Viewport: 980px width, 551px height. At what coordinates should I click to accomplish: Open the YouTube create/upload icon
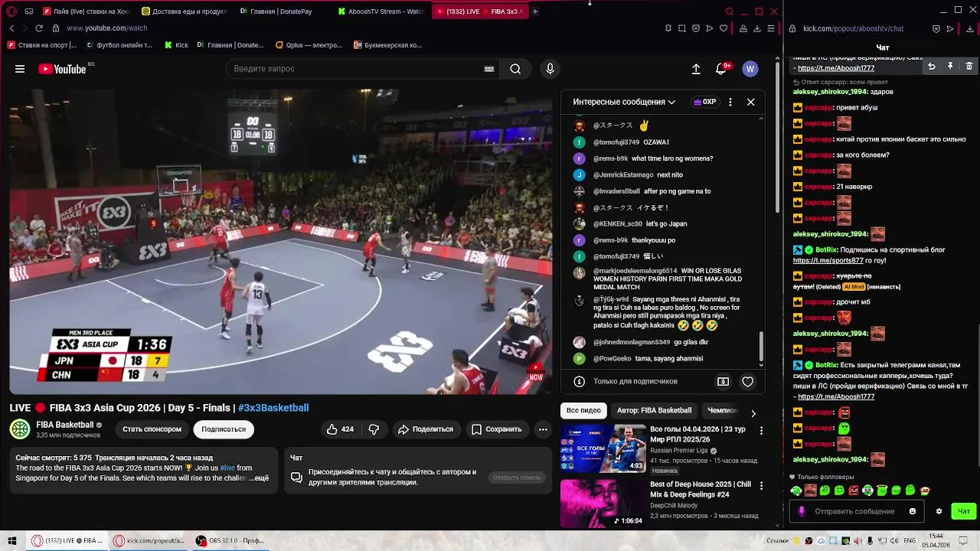[x=696, y=69]
